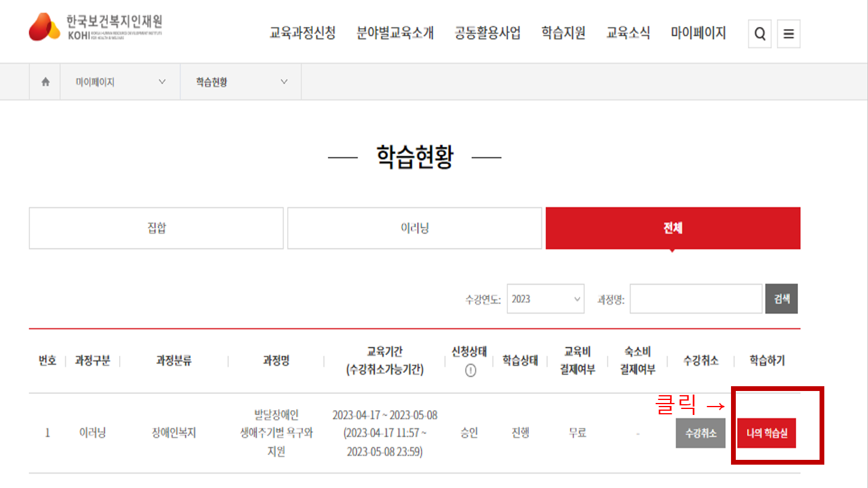Go to the home icon in the breadcrumb
Viewport: 868px width, 488px height.
point(45,82)
